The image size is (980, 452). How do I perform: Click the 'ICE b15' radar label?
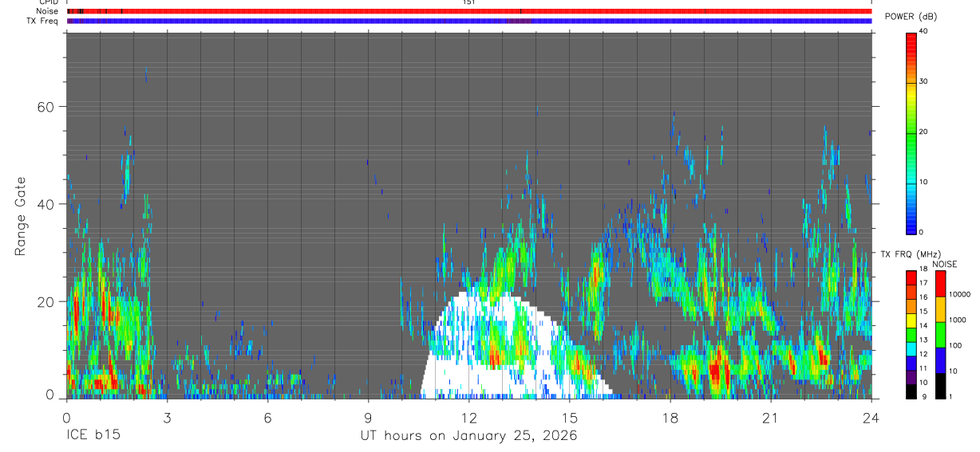coord(92,435)
